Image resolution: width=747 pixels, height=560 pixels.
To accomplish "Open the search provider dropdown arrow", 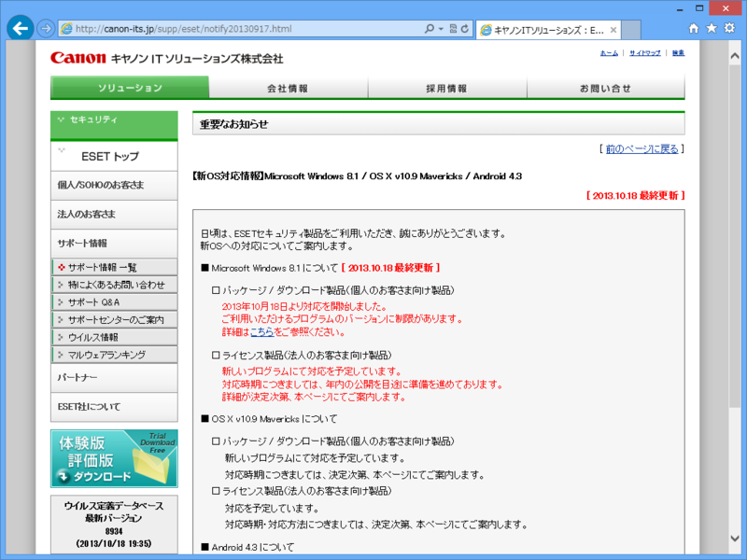I will coord(441,28).
